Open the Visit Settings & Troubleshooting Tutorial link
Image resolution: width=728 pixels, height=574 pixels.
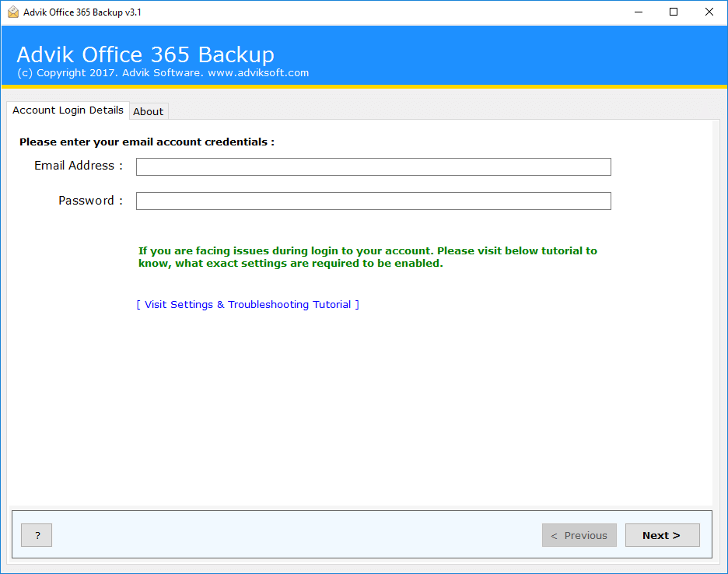point(247,305)
